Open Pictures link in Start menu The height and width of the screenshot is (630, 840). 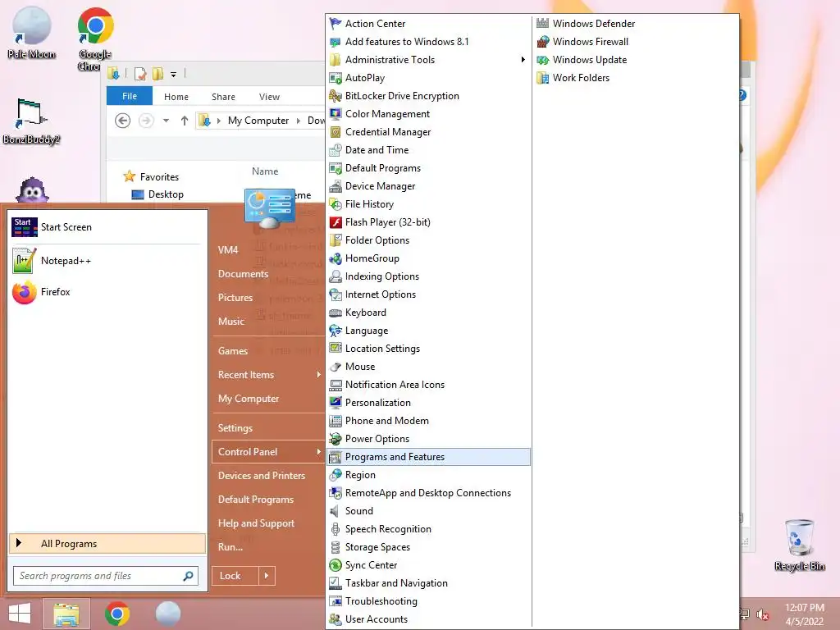pos(235,297)
